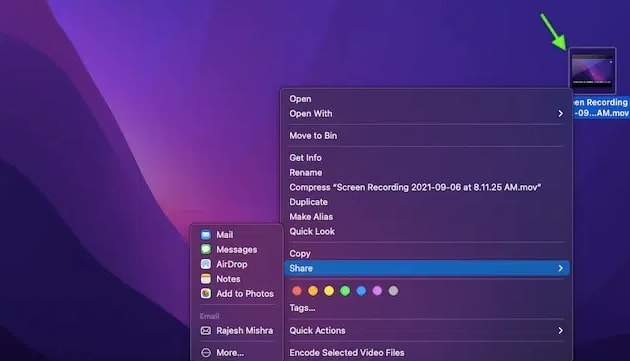Image resolution: width=630 pixels, height=361 pixels.
Task: Expand the Quick Actions submenu arrow
Action: tap(560, 330)
